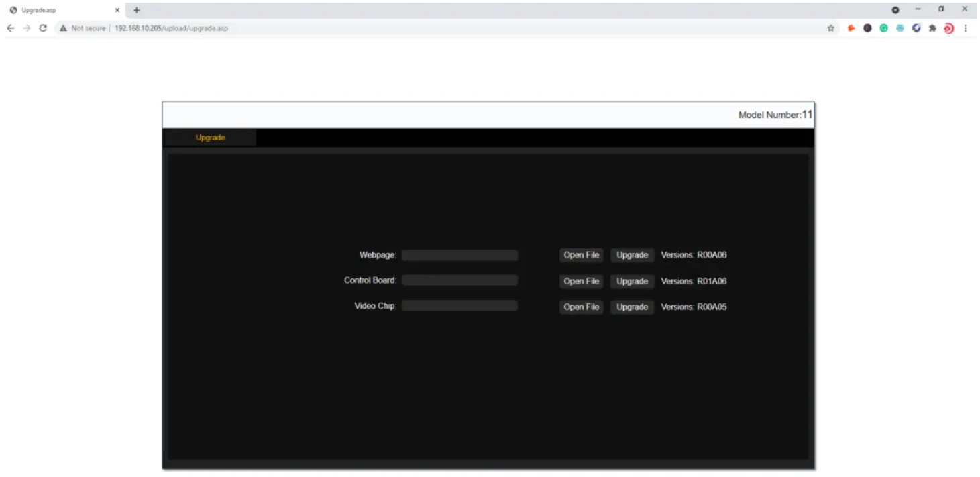
Task: Click Upgrade button for Control Board
Action: pyautogui.click(x=632, y=281)
